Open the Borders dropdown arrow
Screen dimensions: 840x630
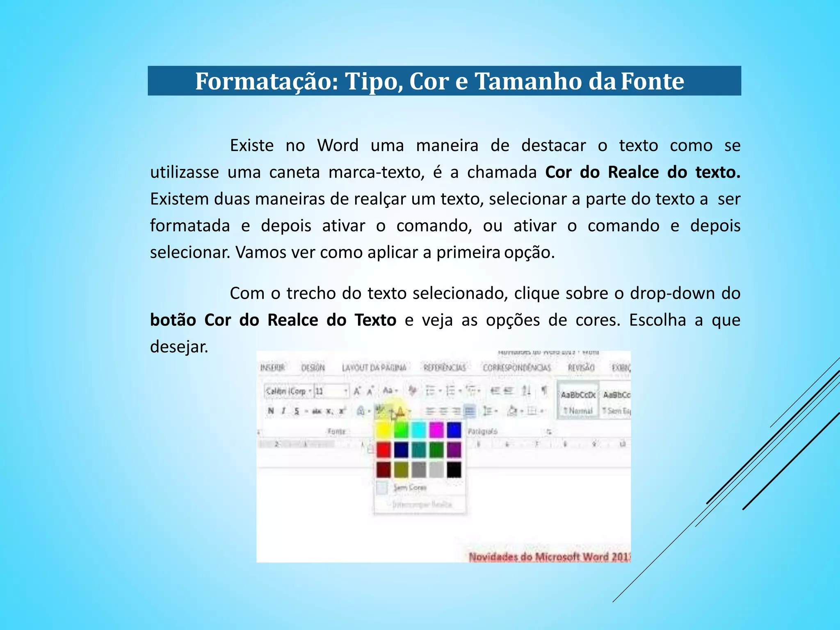(x=542, y=411)
